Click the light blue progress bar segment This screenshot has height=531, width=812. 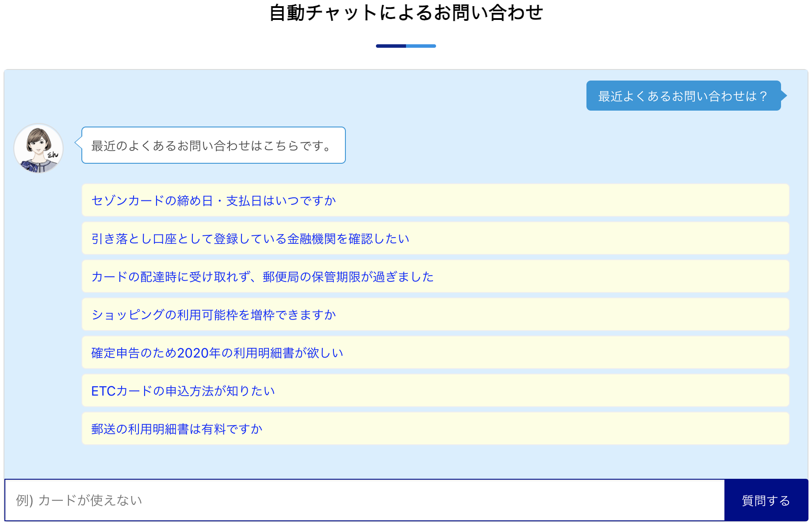pyautogui.click(x=420, y=46)
